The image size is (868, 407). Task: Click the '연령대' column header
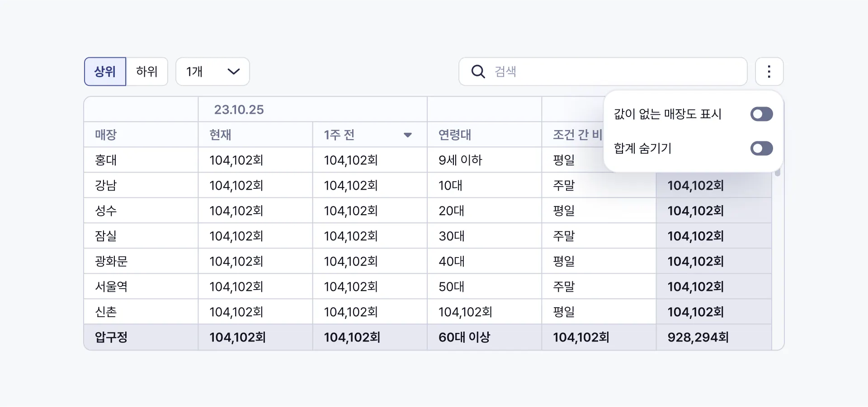coord(455,135)
